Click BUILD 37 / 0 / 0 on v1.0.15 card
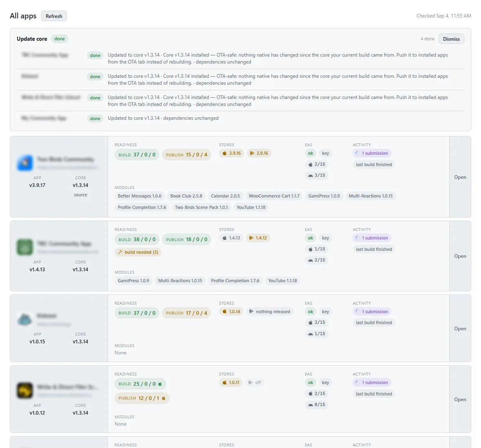 click(137, 313)
